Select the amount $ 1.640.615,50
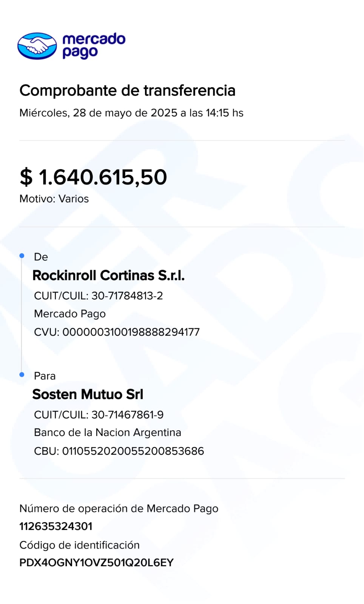The width and height of the screenshot is (364, 604). coord(93,177)
